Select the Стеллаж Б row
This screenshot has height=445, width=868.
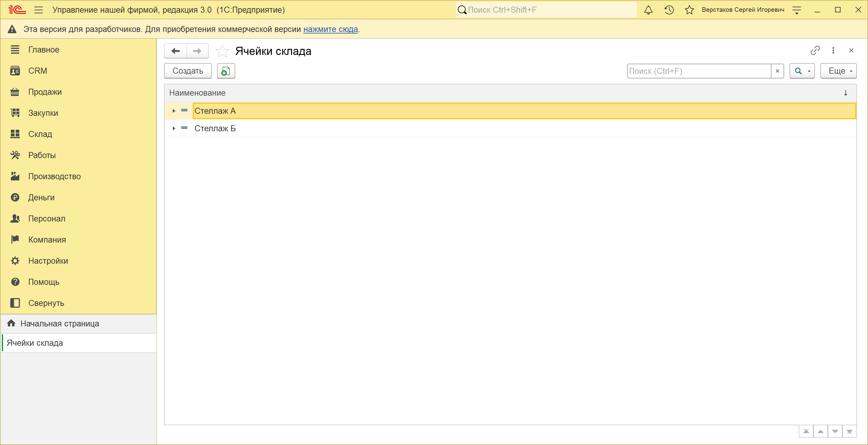click(x=510, y=129)
